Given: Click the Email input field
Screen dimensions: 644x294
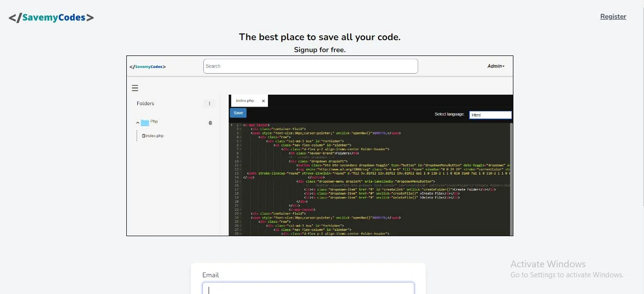Looking at the screenshot, I should (308, 288).
